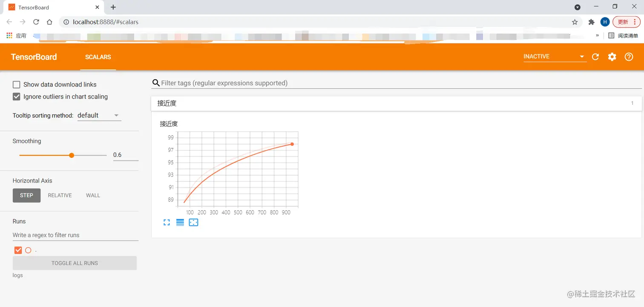Fit chart domain to data

click(x=193, y=222)
